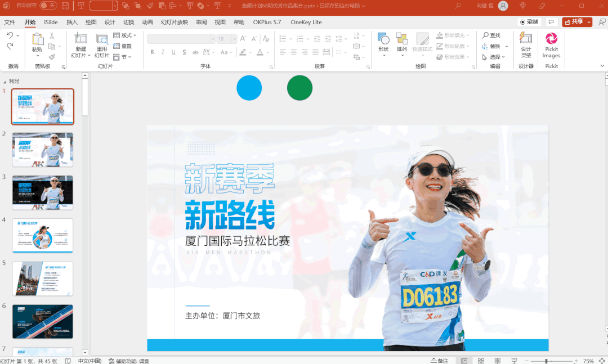Screen dimensions: 608x364
Task: Open the Insert (插入) ribbon tab
Action: (x=72, y=23)
